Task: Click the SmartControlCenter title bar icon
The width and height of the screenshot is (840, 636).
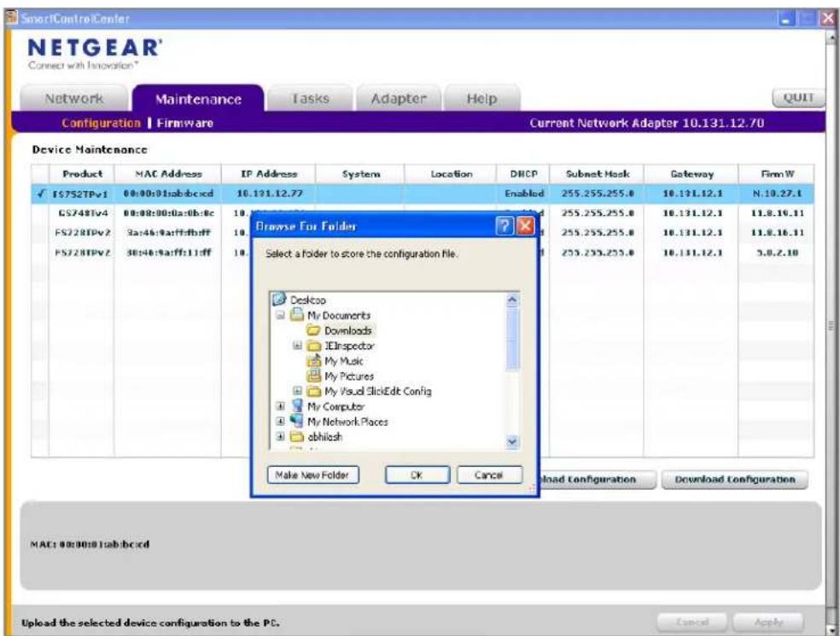Action: (x=12, y=18)
